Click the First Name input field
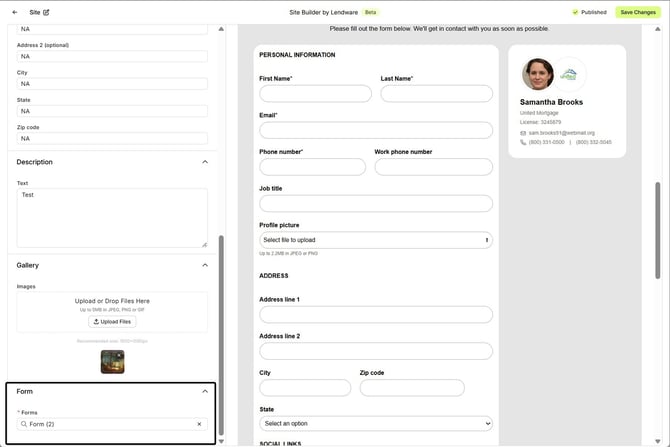Viewport: 670px width, 447px height. click(x=315, y=94)
